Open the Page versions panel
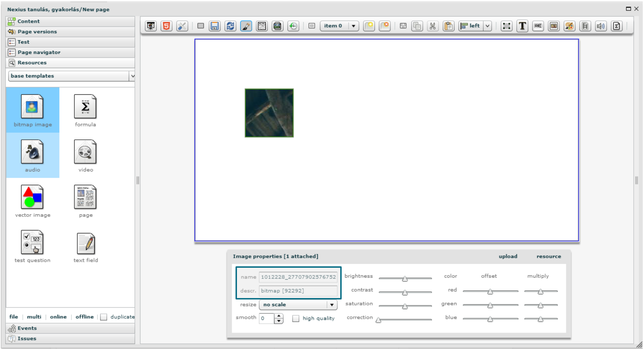 (x=37, y=32)
